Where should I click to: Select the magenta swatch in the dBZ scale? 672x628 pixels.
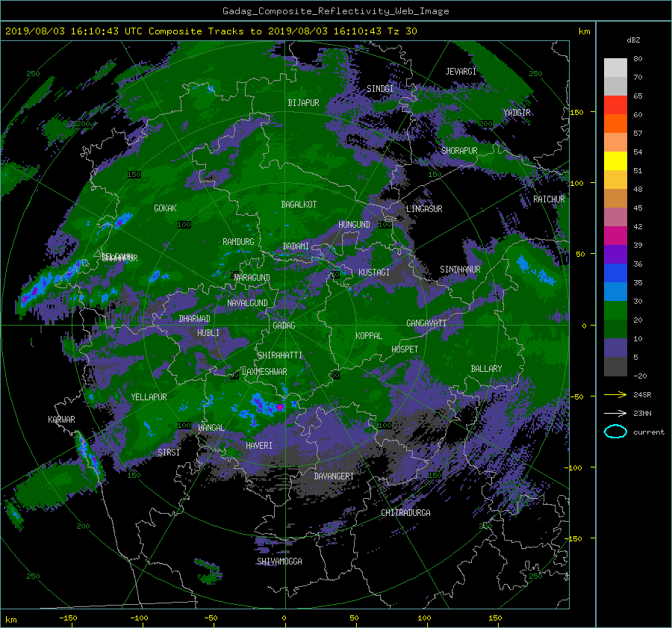coord(615,235)
